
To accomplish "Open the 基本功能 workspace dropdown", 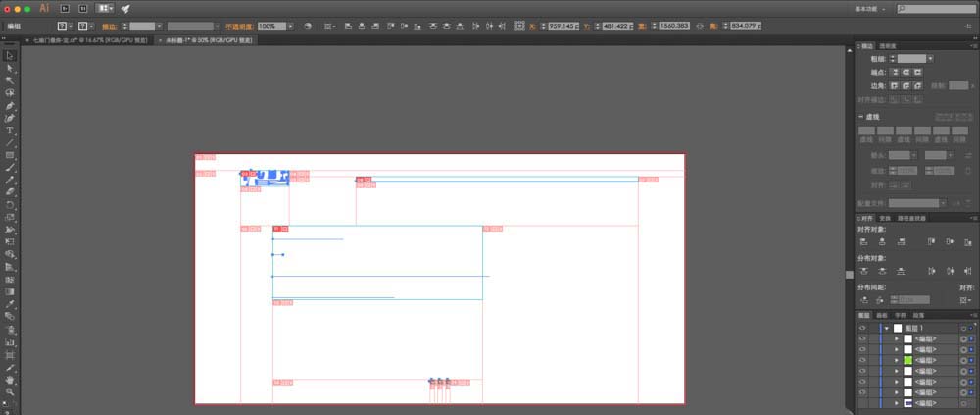I will [x=909, y=8].
